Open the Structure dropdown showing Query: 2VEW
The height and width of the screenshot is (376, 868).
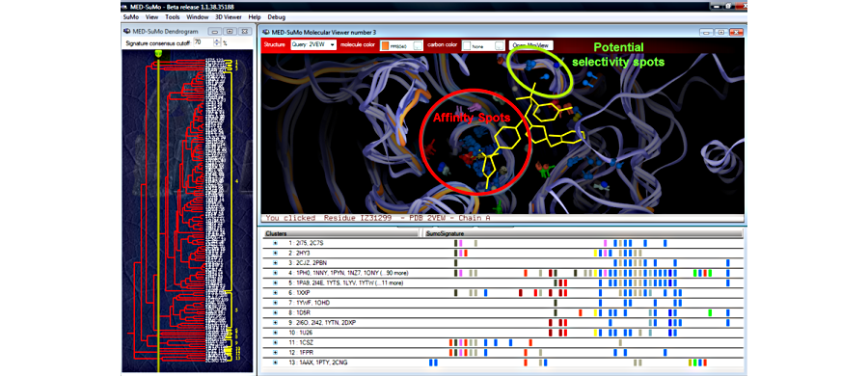click(313, 45)
